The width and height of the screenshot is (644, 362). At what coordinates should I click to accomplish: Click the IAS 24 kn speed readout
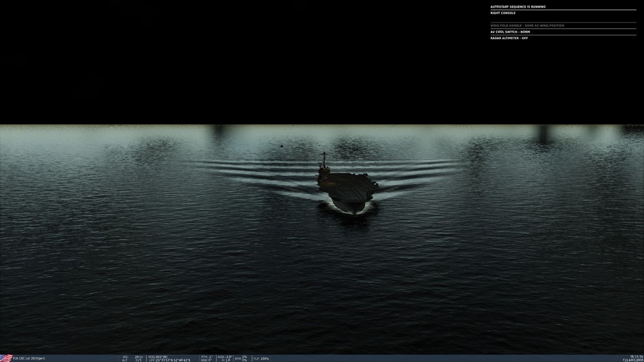point(133,357)
